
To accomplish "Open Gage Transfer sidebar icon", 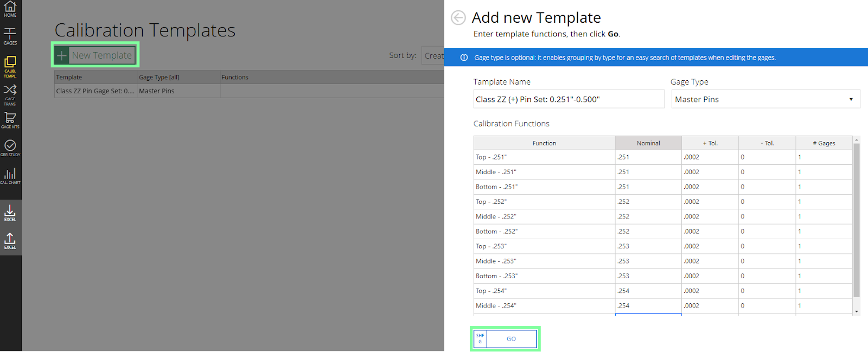I will pyautogui.click(x=10, y=95).
